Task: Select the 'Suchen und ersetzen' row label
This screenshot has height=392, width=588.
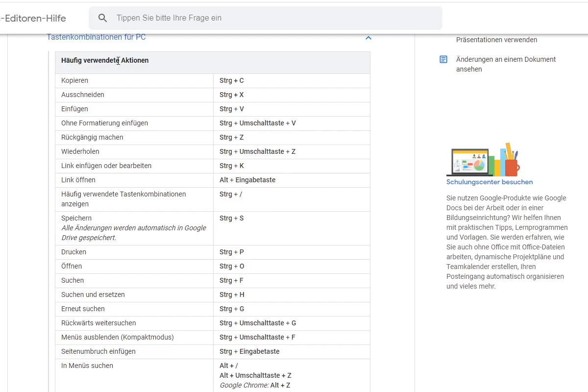Action: 93,294
